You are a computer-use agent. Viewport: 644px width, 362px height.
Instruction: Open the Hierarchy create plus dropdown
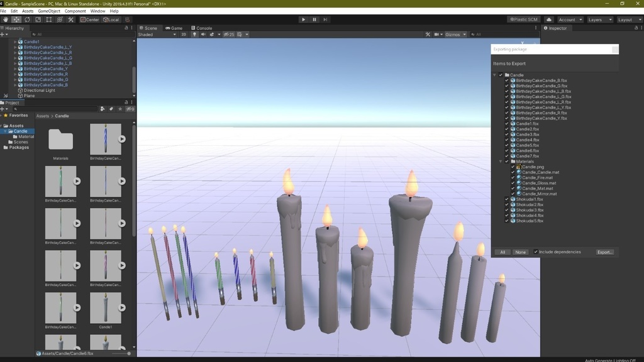(4, 35)
